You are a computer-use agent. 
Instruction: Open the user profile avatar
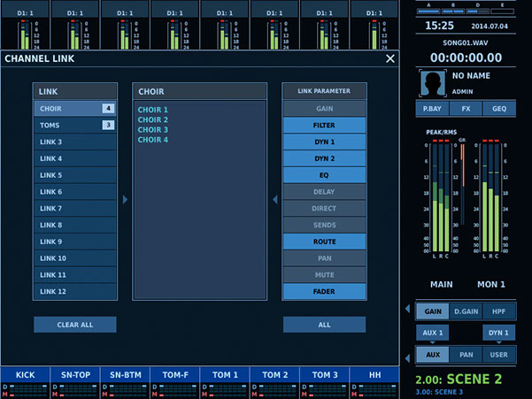(433, 83)
